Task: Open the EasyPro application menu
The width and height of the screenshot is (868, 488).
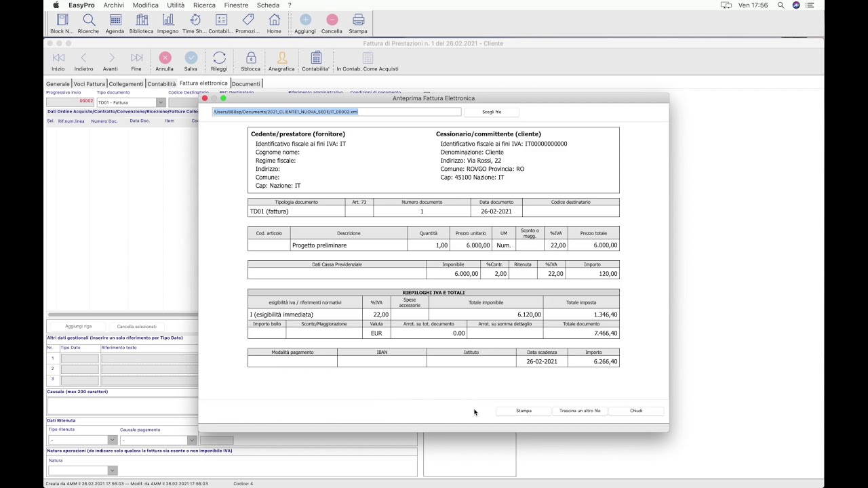Action: click(81, 5)
